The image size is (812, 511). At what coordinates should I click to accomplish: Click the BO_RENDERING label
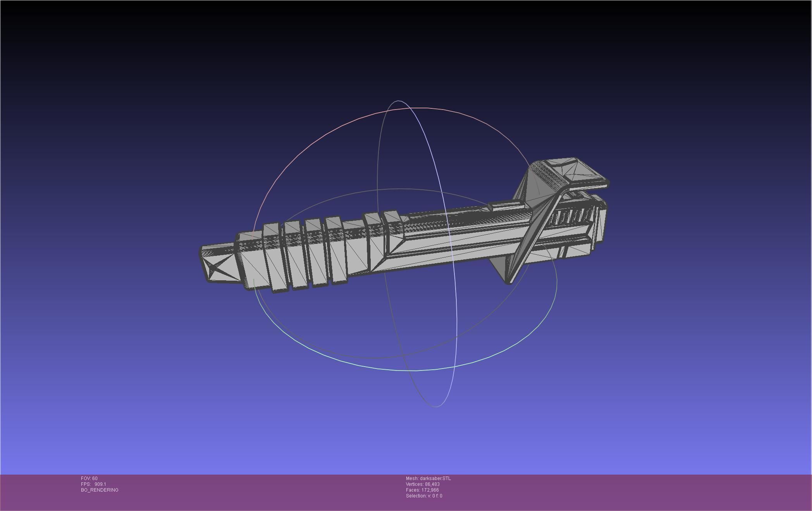tap(100, 490)
